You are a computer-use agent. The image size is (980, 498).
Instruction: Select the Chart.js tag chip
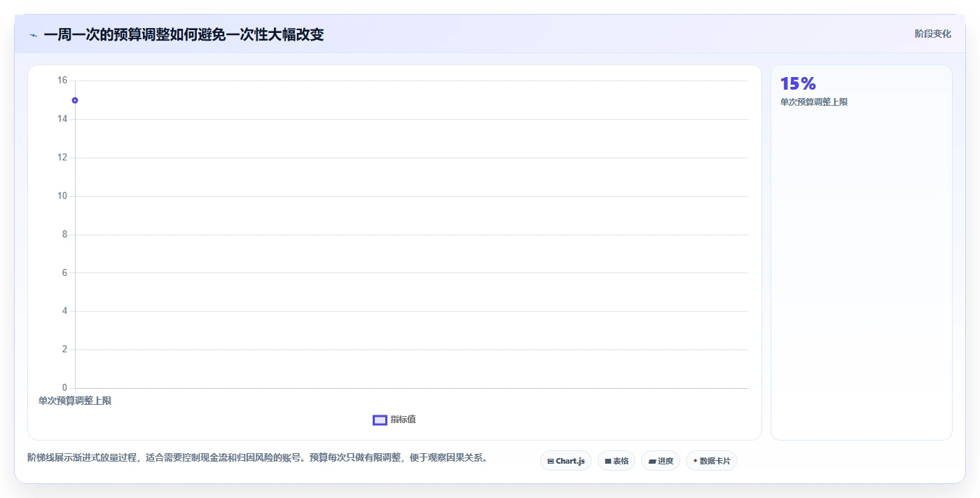(x=566, y=461)
